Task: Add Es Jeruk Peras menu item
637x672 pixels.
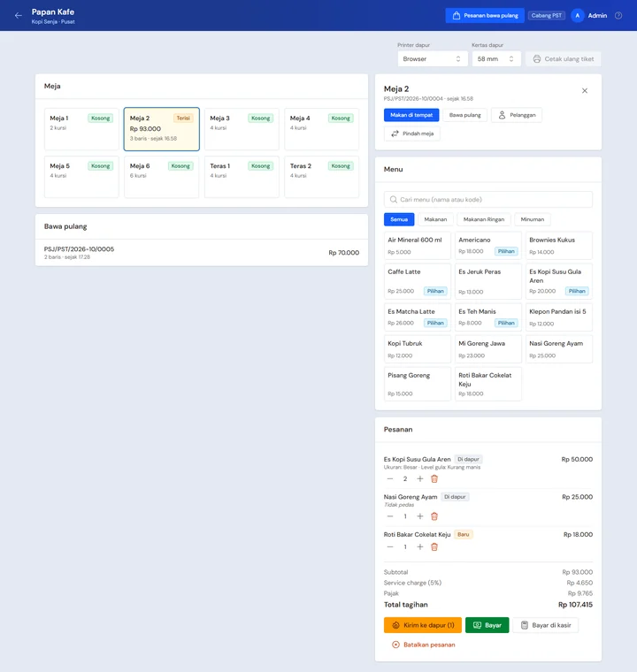Action: (x=488, y=281)
